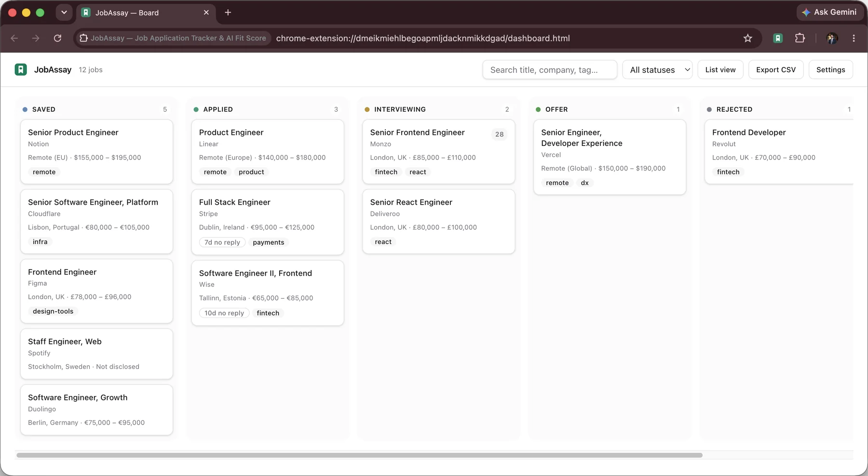Open the Chrome profile avatar

pyautogui.click(x=832, y=38)
